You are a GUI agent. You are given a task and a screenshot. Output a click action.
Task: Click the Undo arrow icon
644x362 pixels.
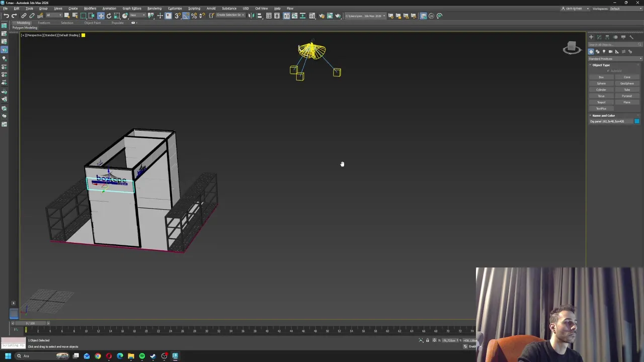pyautogui.click(x=6, y=16)
